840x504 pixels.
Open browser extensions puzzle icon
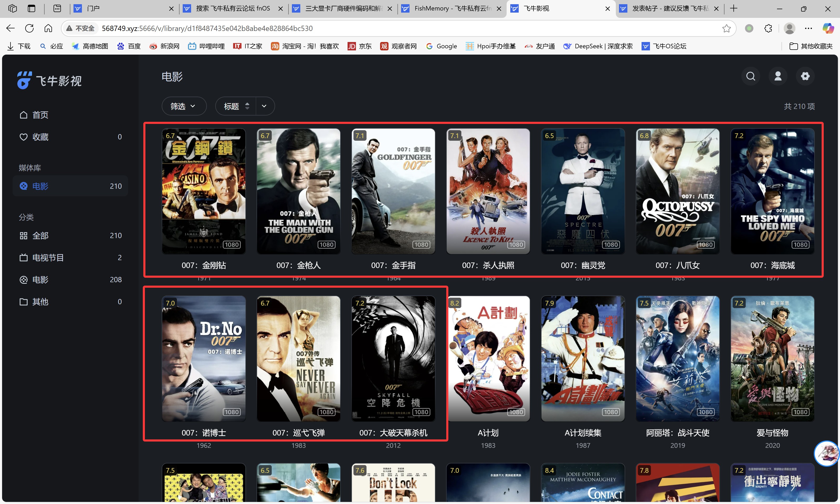point(768,28)
